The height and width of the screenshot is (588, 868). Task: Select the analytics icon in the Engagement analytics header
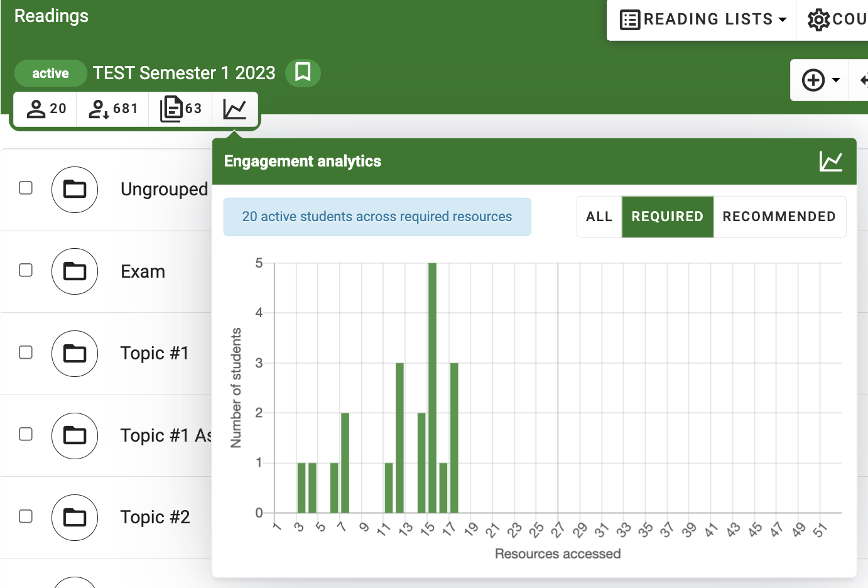click(832, 161)
